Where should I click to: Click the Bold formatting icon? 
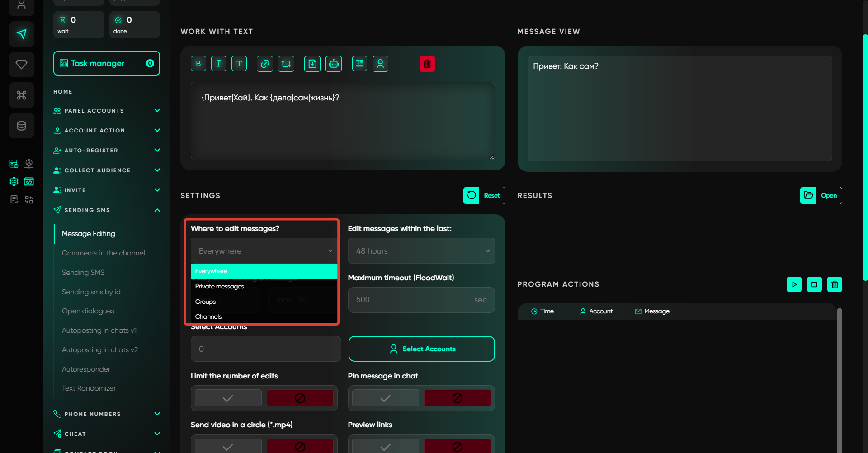[198, 64]
